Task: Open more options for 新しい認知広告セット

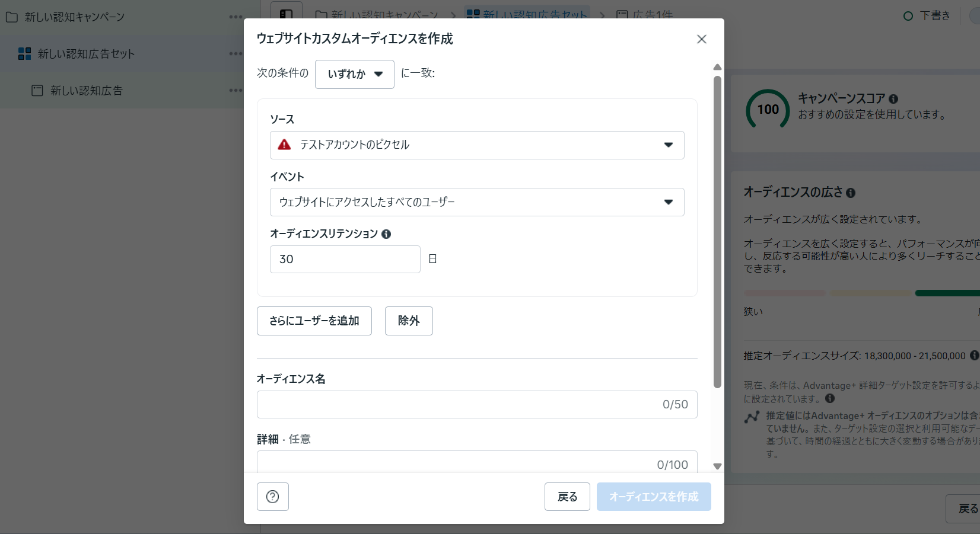Action: click(x=236, y=54)
